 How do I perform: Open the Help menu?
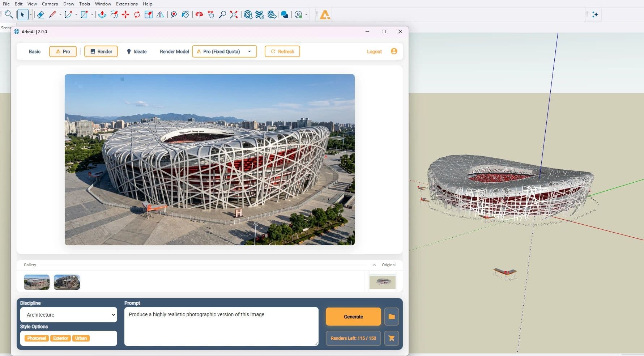[x=148, y=4]
